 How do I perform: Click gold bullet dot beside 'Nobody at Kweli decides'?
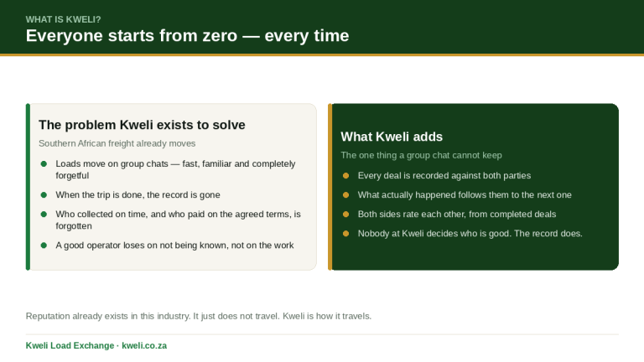click(345, 234)
